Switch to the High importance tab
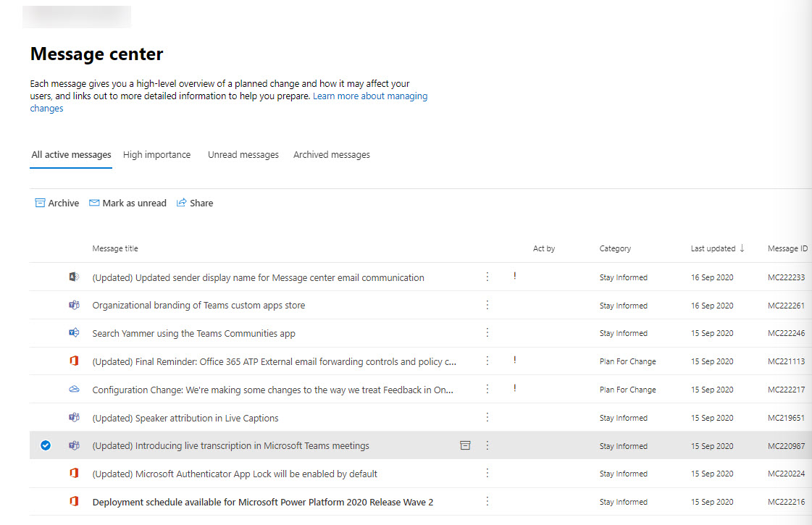 click(x=157, y=155)
